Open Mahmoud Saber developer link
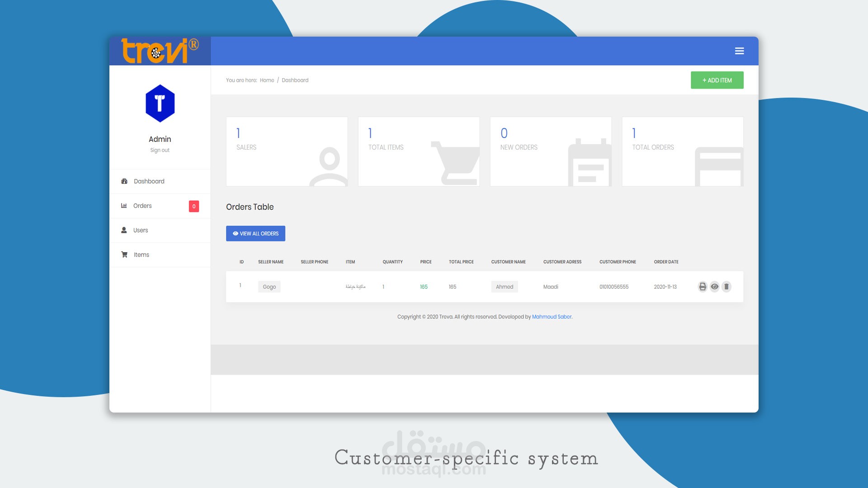Screen dimensions: 868x488 coord(552,317)
